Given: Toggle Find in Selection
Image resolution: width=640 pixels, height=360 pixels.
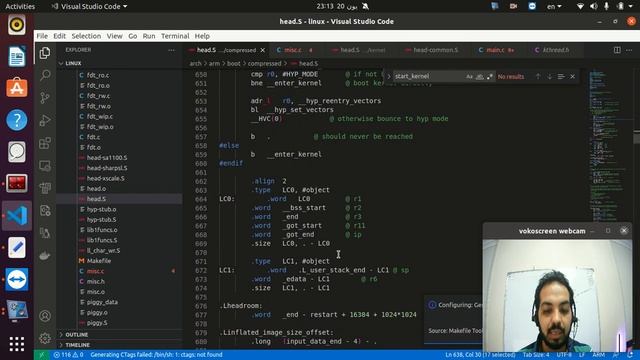Looking at the screenshot, I should coord(561,76).
